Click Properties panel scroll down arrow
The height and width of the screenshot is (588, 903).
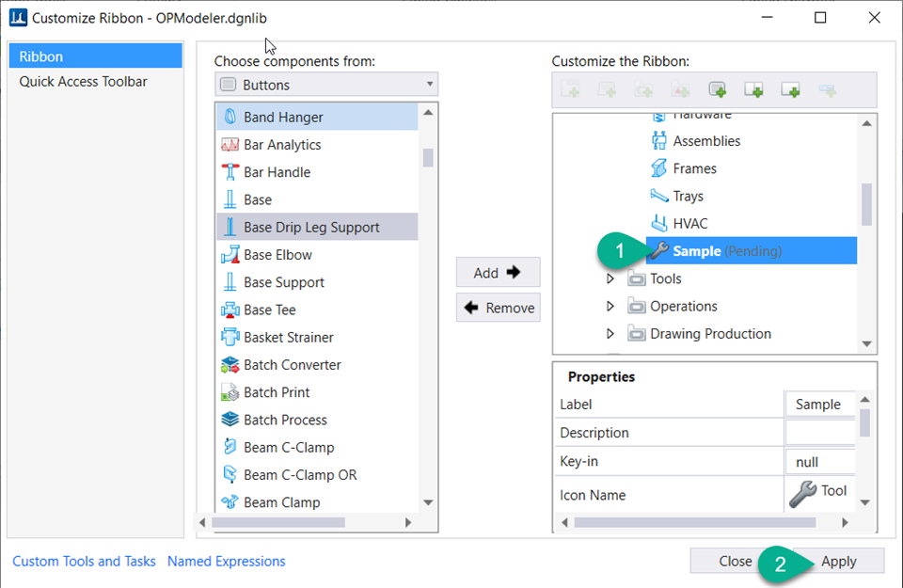(865, 502)
